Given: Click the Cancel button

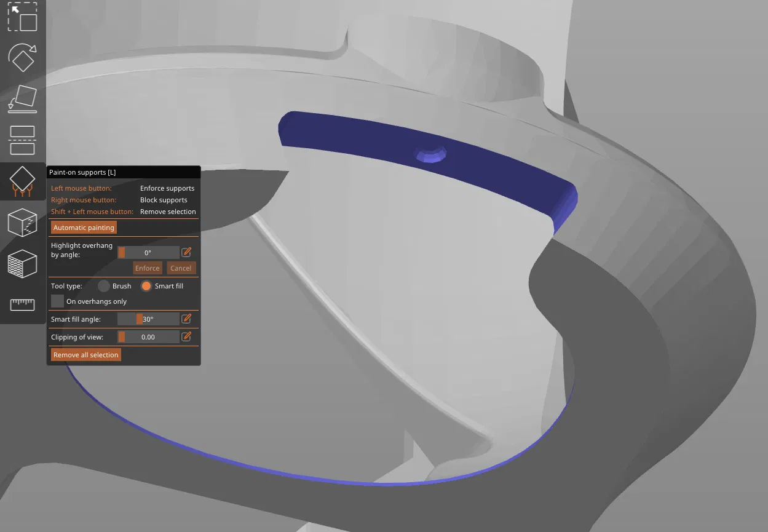Looking at the screenshot, I should pyautogui.click(x=181, y=268).
